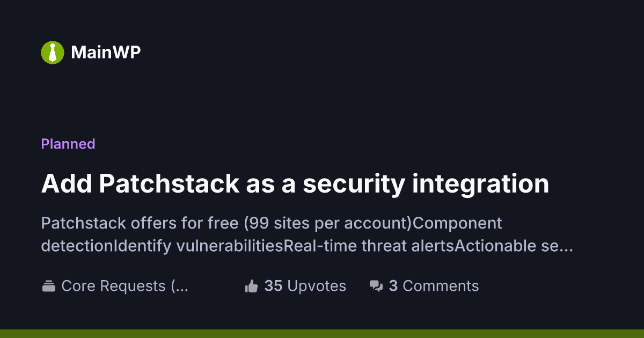Open the Comments label text

[441, 286]
